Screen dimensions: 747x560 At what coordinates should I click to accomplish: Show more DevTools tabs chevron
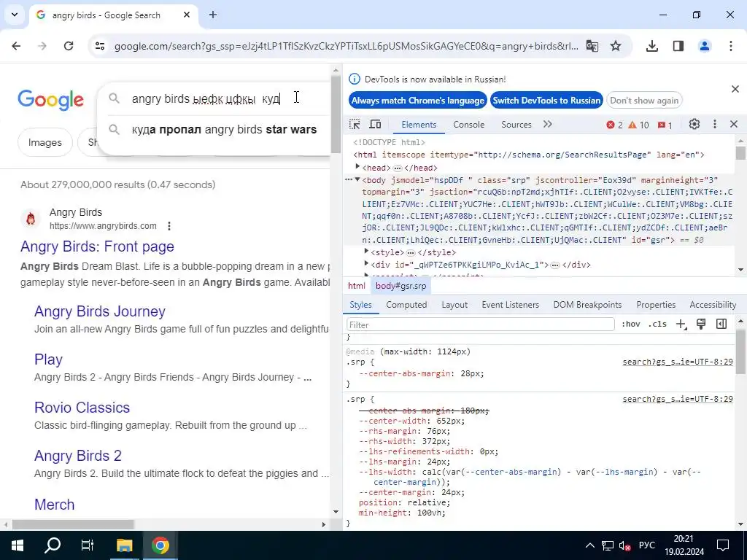547,125
